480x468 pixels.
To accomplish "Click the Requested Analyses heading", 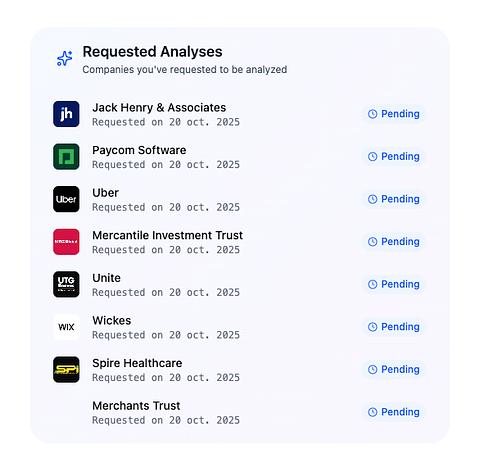I will 152,52.
